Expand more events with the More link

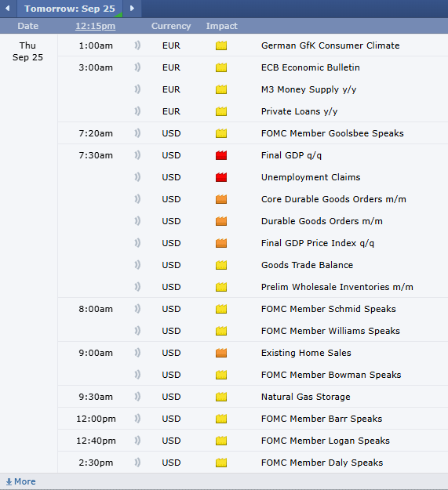[21, 481]
